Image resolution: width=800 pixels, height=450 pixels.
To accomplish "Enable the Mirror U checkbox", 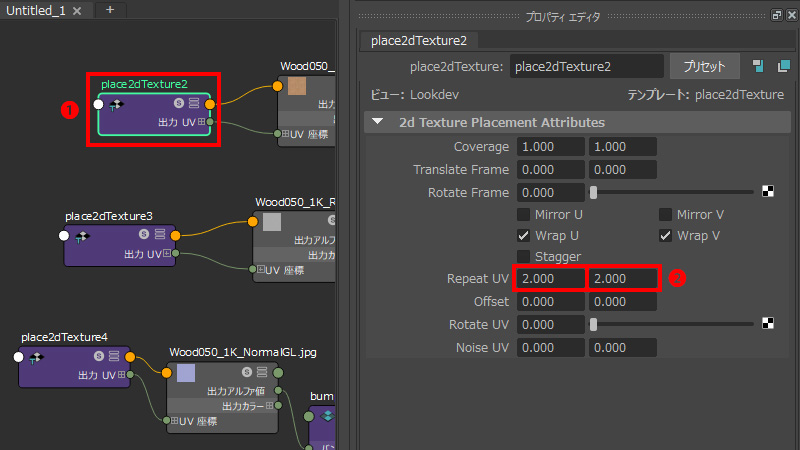I will coord(523,215).
